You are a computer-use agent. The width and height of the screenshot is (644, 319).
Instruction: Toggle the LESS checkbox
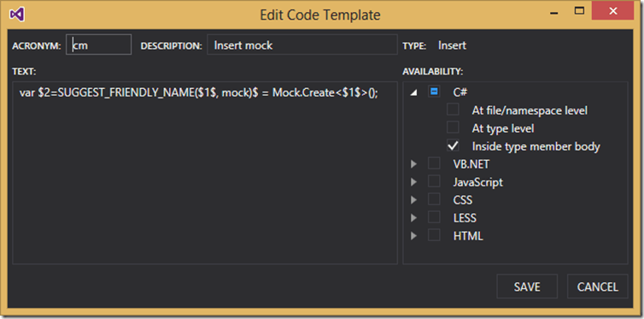[x=434, y=217]
